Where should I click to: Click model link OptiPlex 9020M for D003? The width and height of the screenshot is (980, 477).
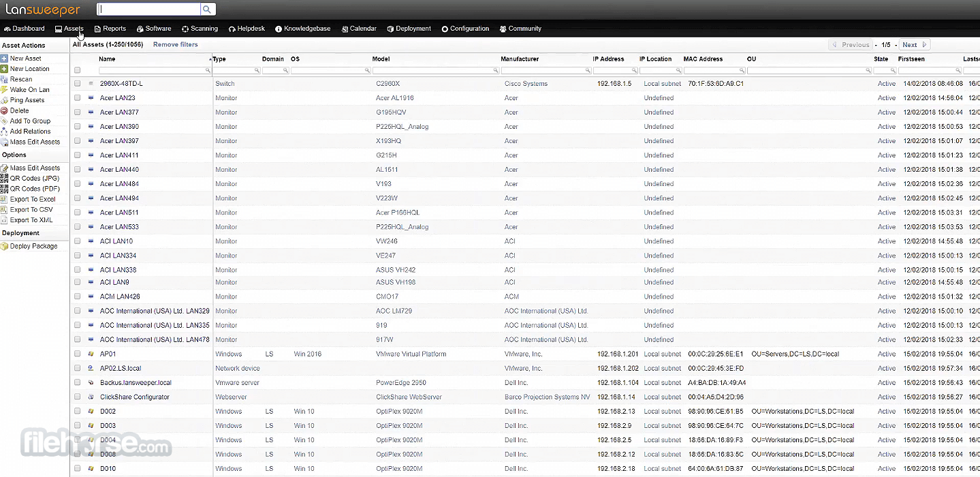click(399, 426)
